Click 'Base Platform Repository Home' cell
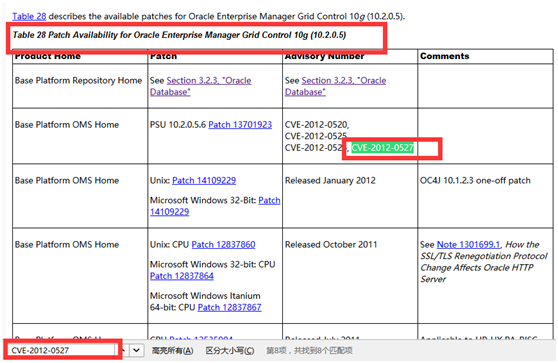This screenshot has width=558, height=363. point(78,80)
